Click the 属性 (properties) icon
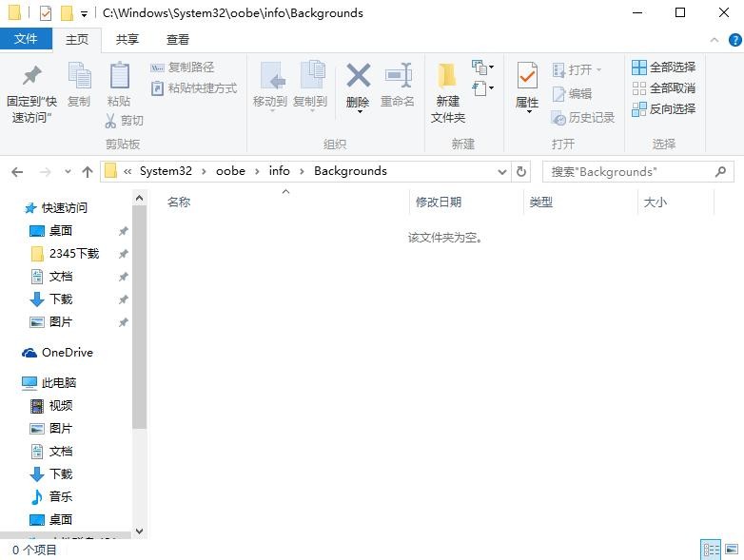The image size is (744, 560). coord(527,76)
